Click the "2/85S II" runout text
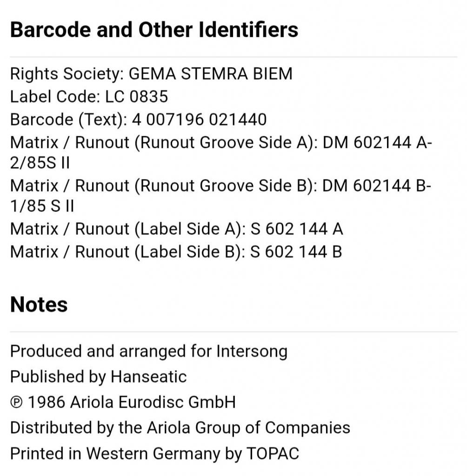The height and width of the screenshot is (476, 467). click(40, 164)
